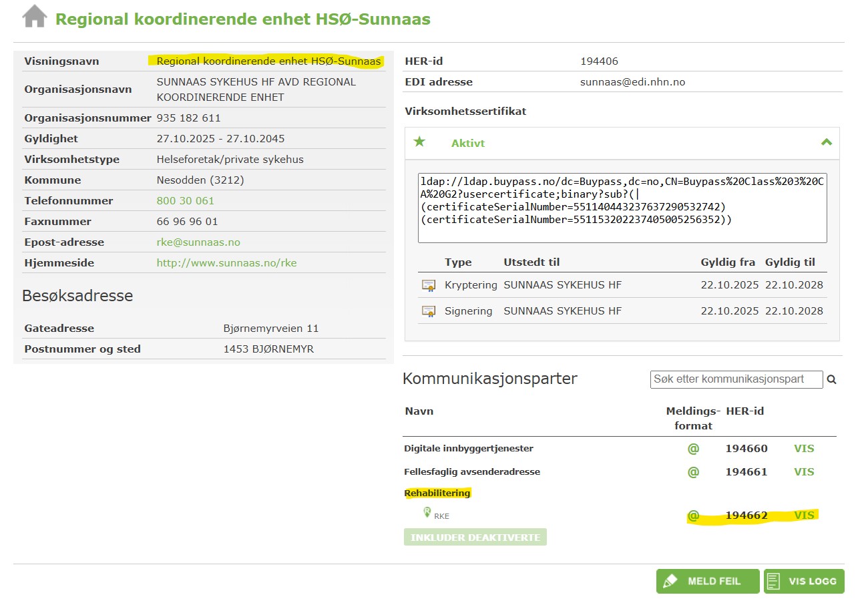This screenshot has width=868, height=599.
Task: Click the green star icon next to Aktivt
Action: pos(419,142)
